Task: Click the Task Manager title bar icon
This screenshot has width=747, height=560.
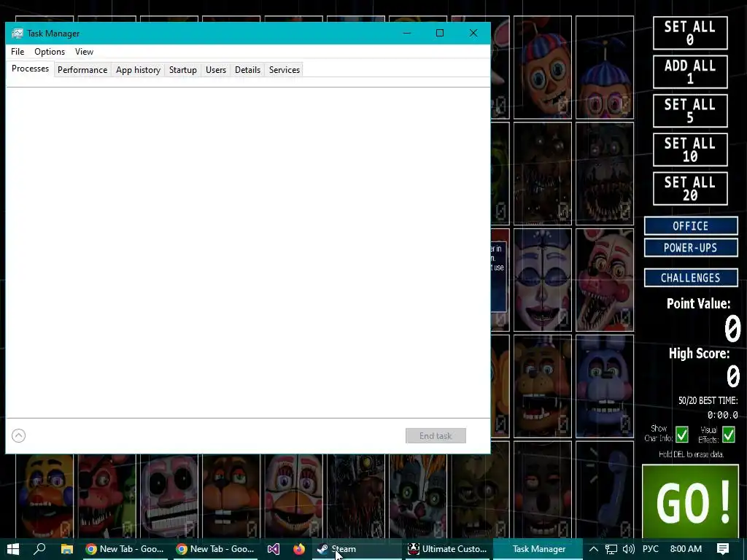Action: [x=18, y=34]
